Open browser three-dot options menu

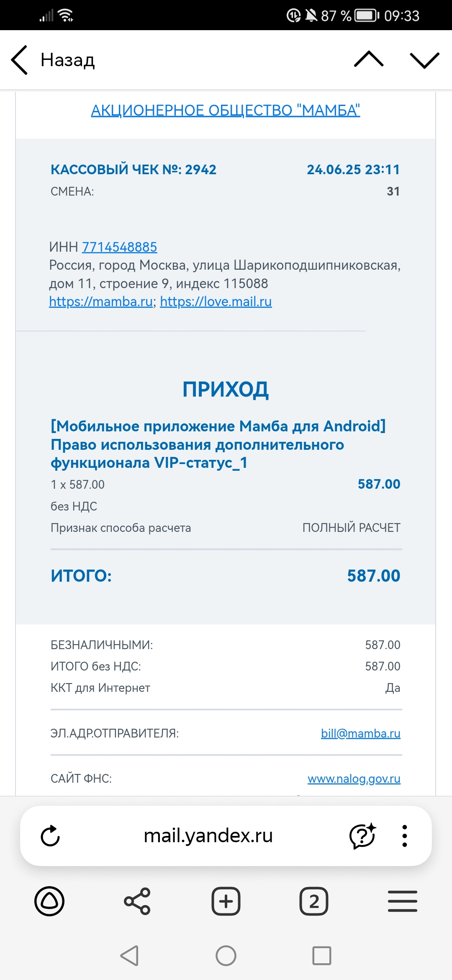click(404, 836)
